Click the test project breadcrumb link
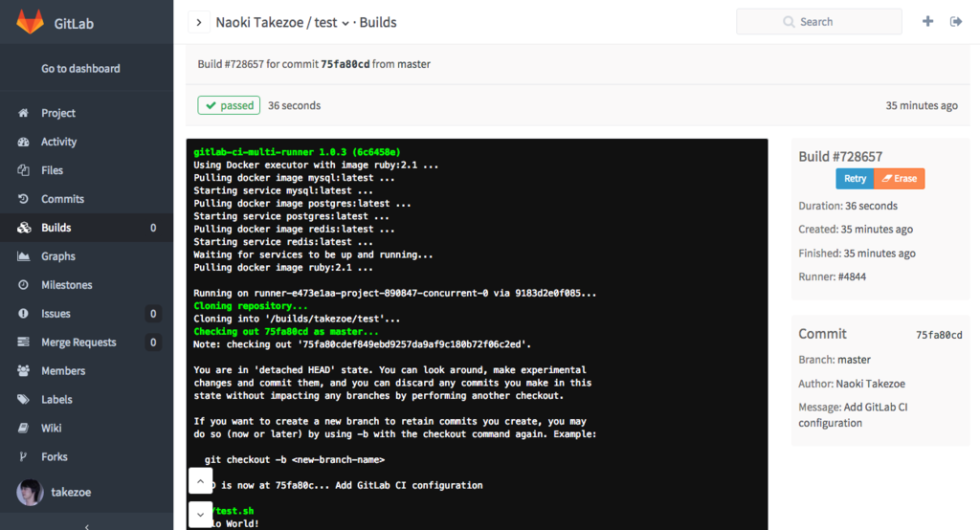This screenshot has height=530, width=980. [325, 23]
